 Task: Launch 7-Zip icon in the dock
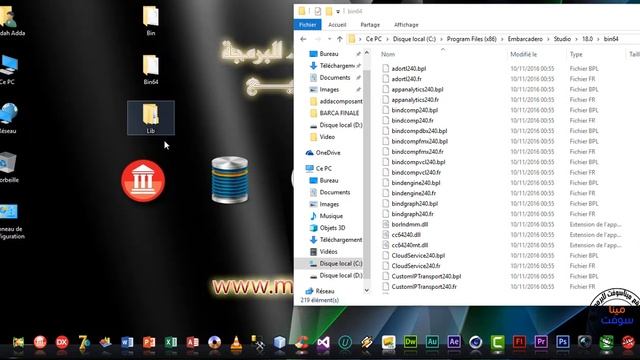tap(84, 342)
